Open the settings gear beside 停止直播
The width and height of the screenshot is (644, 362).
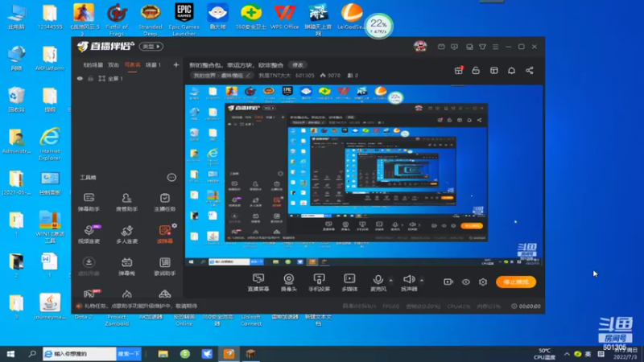click(483, 282)
